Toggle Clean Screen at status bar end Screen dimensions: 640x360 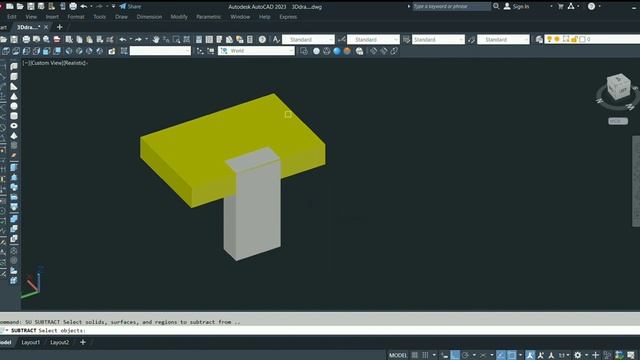631,355
